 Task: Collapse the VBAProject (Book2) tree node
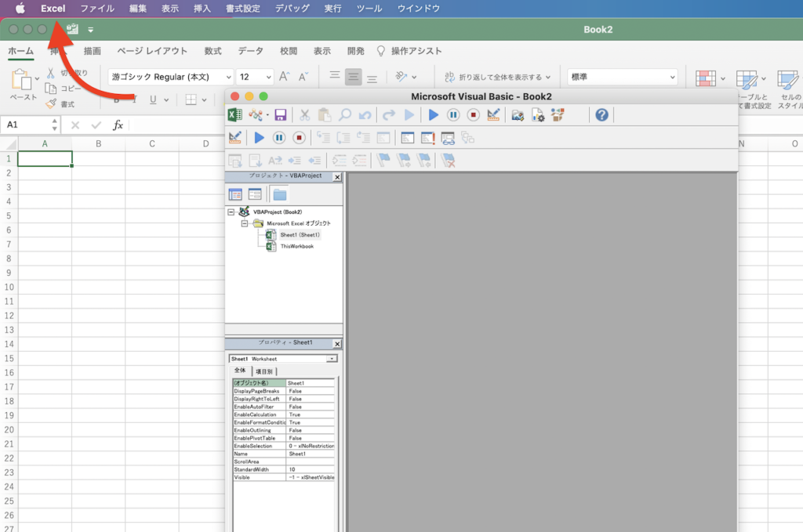click(231, 212)
